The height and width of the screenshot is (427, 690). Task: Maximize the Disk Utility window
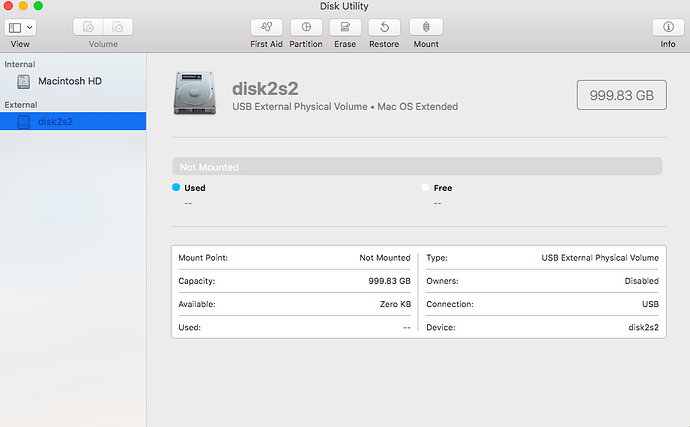point(38,6)
